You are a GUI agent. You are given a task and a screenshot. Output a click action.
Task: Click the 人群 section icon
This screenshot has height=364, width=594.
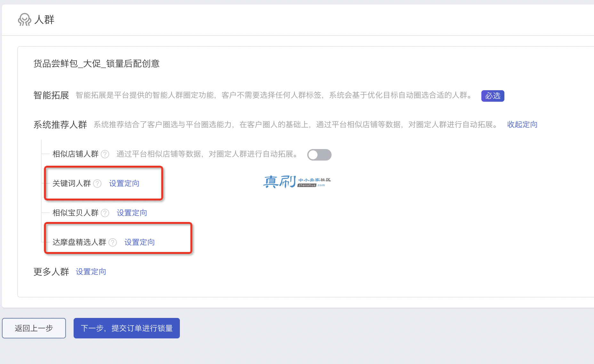click(25, 20)
